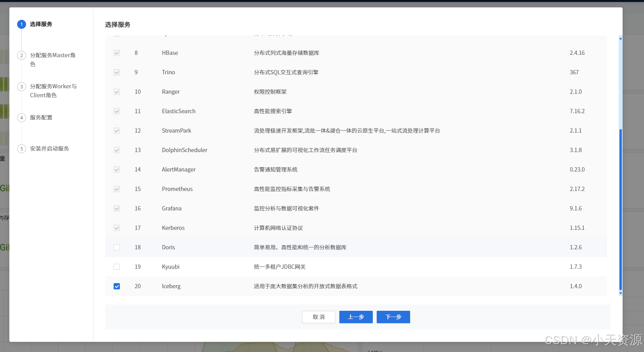
Task: Select step 2 circle for Master roles
Action: 21,55
